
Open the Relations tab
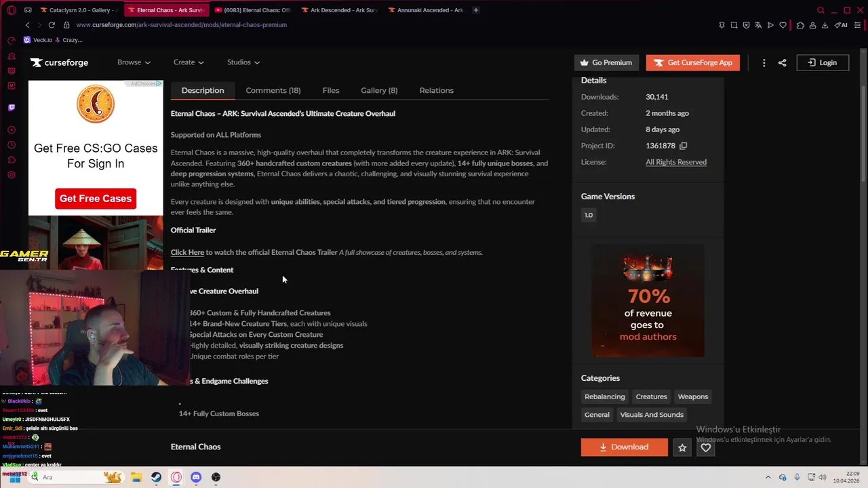pyautogui.click(x=437, y=90)
